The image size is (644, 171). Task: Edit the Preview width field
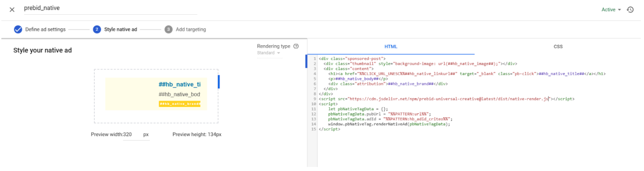(136, 134)
